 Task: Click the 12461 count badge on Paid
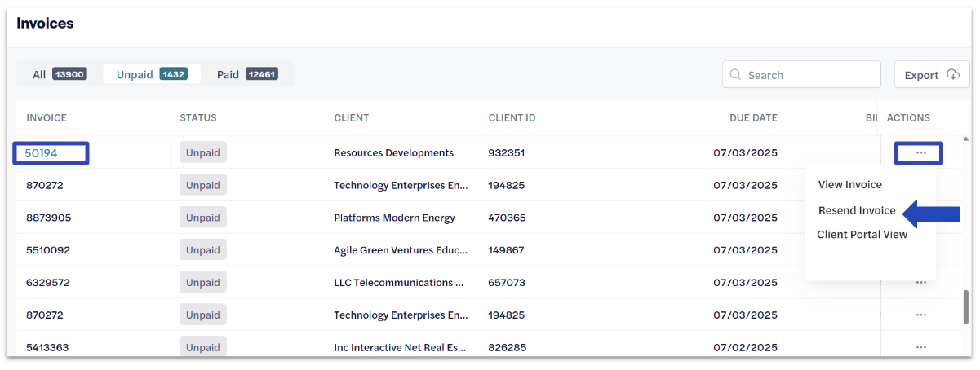click(261, 74)
